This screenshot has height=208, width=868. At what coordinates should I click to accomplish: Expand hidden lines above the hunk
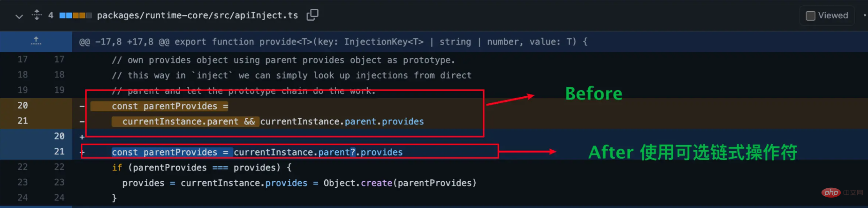(36, 41)
